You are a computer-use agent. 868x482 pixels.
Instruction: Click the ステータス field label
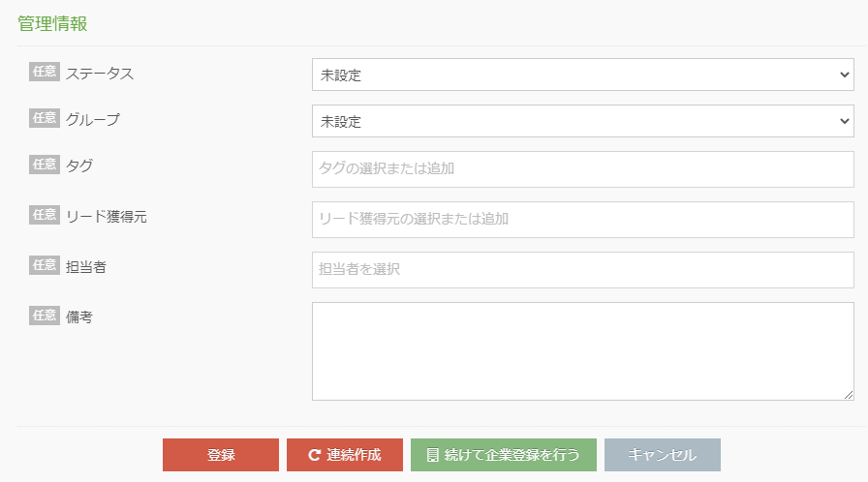(x=100, y=74)
